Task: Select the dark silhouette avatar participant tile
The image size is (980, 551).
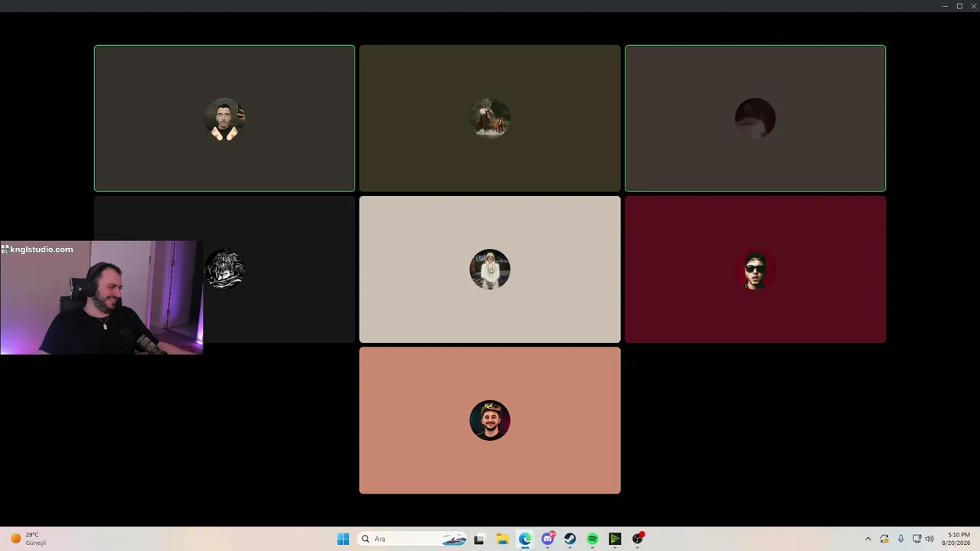Action: point(755,118)
